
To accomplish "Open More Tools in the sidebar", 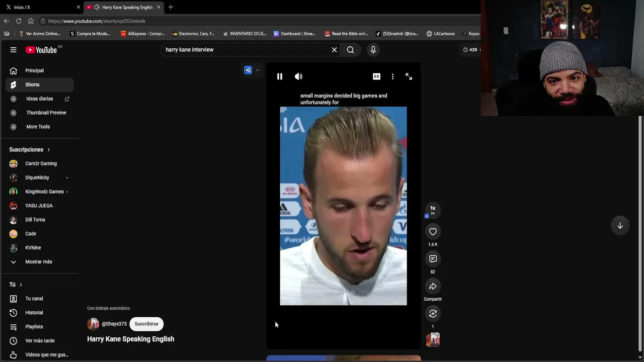I will coord(39,127).
